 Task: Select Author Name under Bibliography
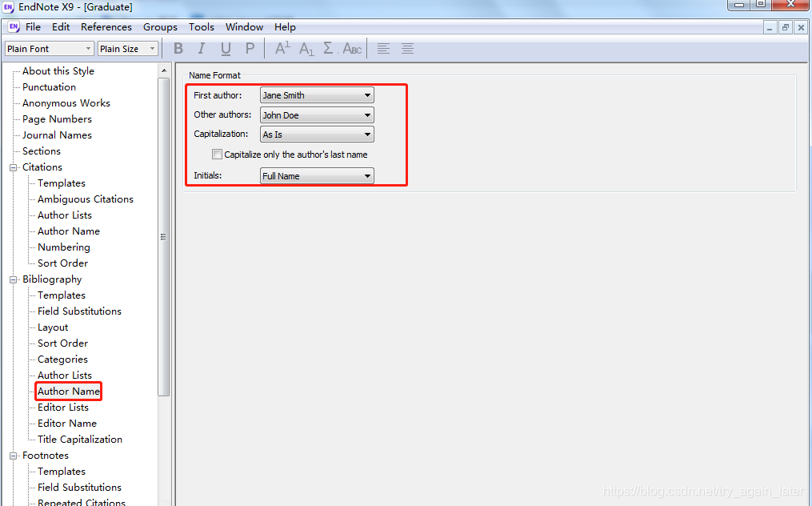(x=68, y=392)
